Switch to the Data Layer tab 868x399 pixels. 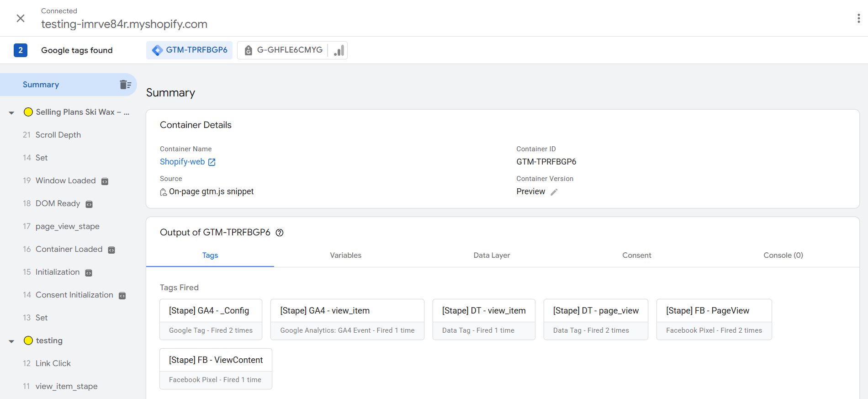click(x=492, y=255)
